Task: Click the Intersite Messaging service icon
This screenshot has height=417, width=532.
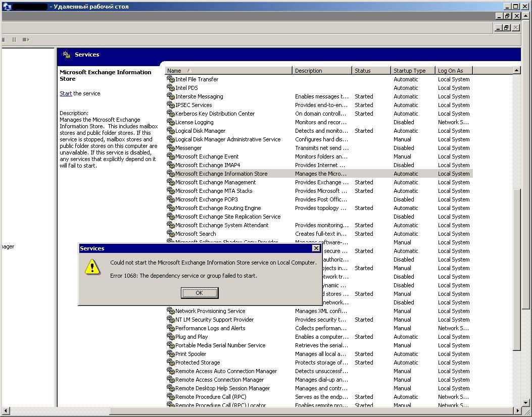Action: point(170,96)
